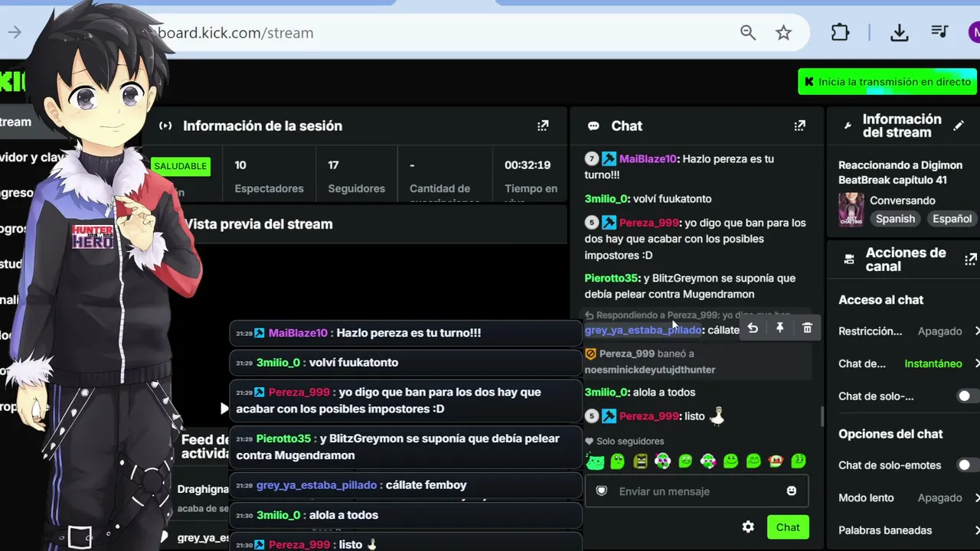
Task: Pop out the Información de la sesión panel
Action: 543,126
